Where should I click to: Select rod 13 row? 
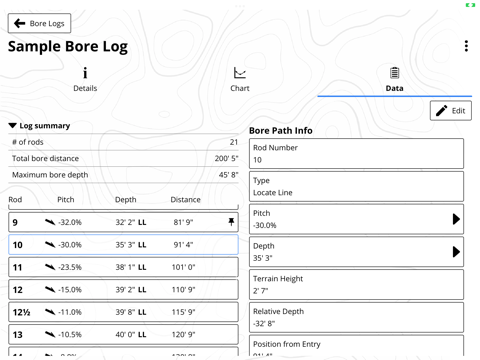coord(123,334)
